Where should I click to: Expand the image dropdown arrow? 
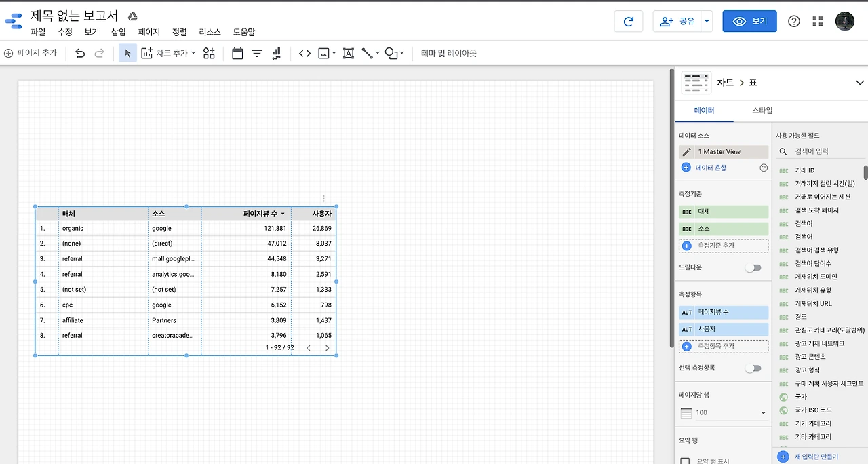click(334, 53)
